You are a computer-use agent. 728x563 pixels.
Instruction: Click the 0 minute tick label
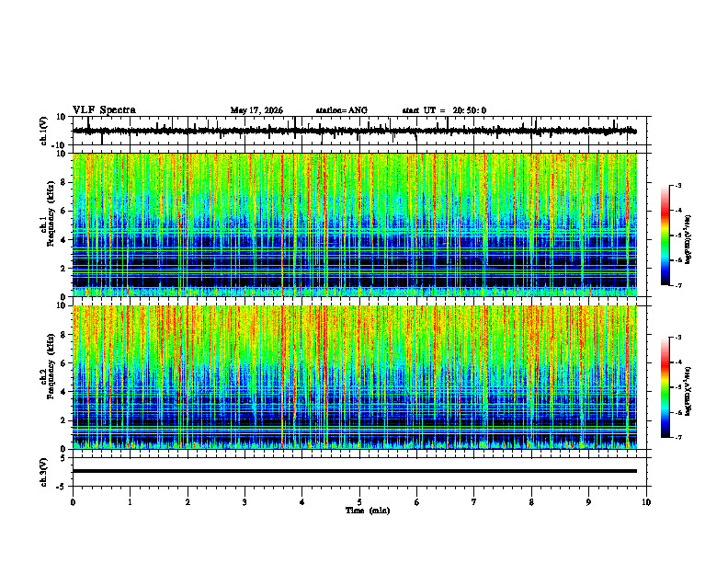73,502
